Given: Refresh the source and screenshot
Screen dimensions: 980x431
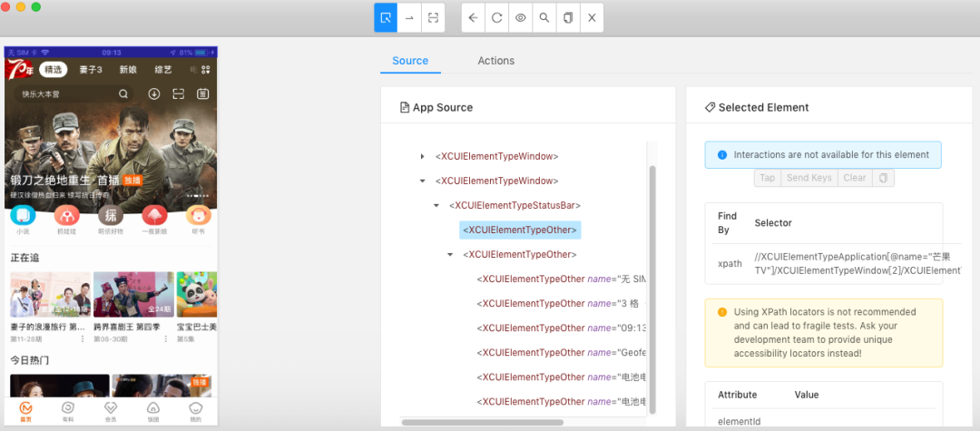Looking at the screenshot, I should coord(497,17).
